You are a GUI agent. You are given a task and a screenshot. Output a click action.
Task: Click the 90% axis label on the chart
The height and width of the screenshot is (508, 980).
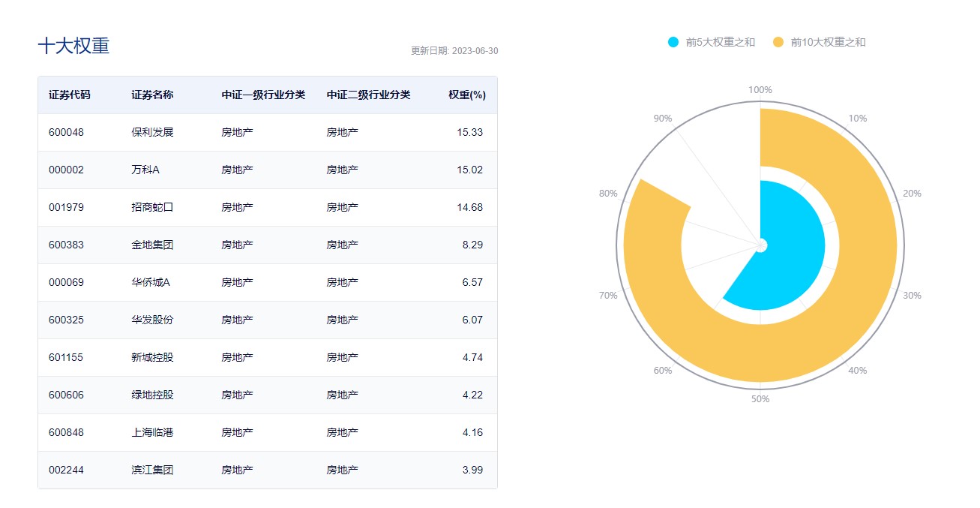tap(663, 119)
